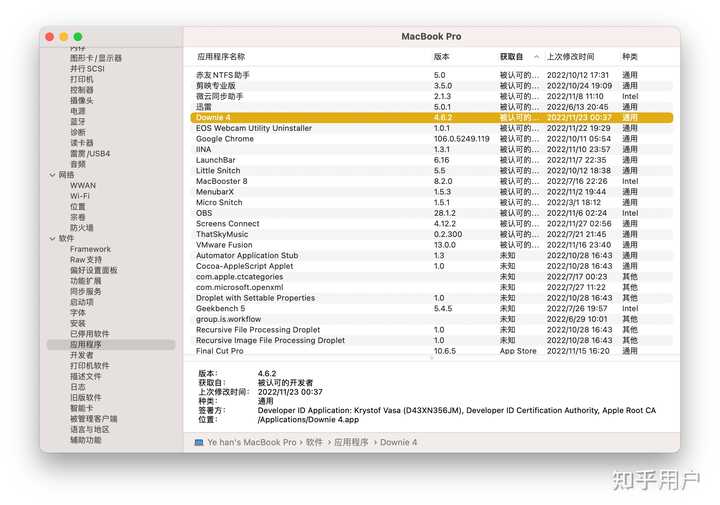Select 被管理客户端 in the sidebar
The image size is (720, 505).
coord(94,419)
